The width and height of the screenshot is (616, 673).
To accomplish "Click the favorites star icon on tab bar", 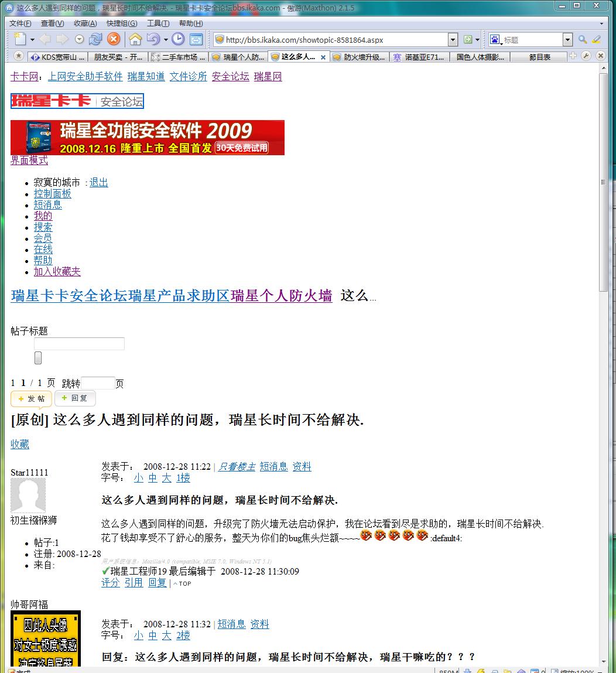I will click(x=19, y=56).
